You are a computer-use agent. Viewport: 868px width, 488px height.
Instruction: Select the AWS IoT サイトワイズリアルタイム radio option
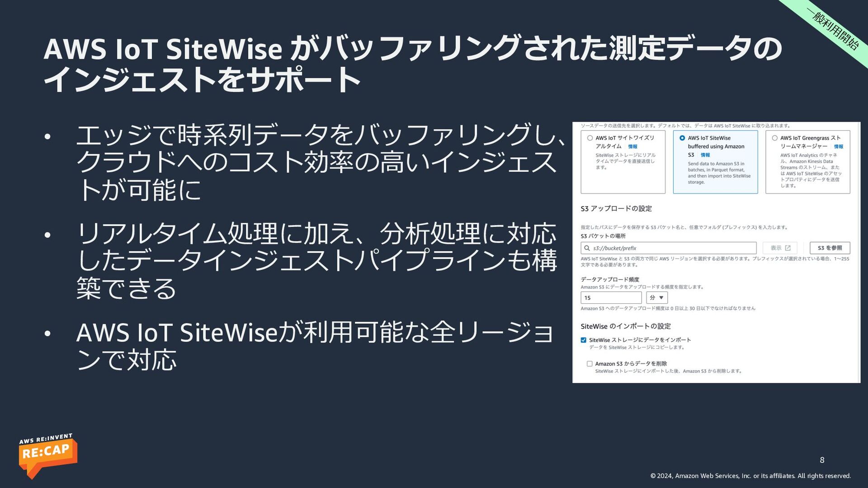pyautogui.click(x=590, y=138)
